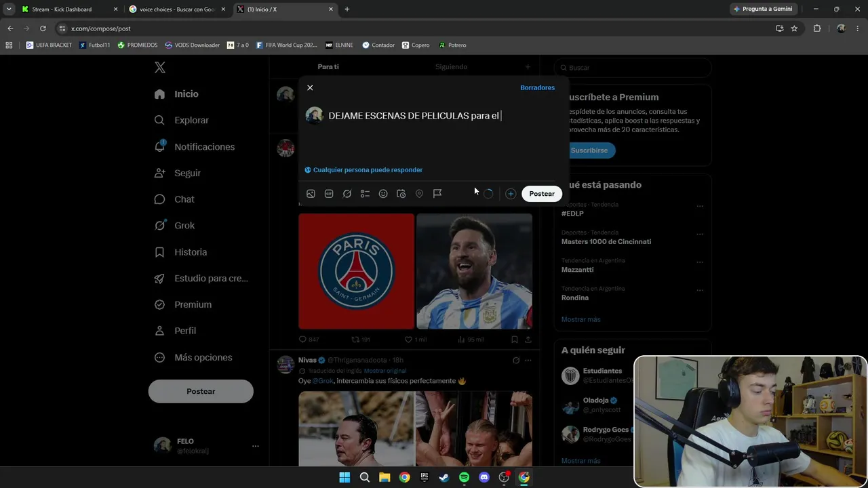Open the Messi photo in the post
868x488 pixels.
[475, 271]
